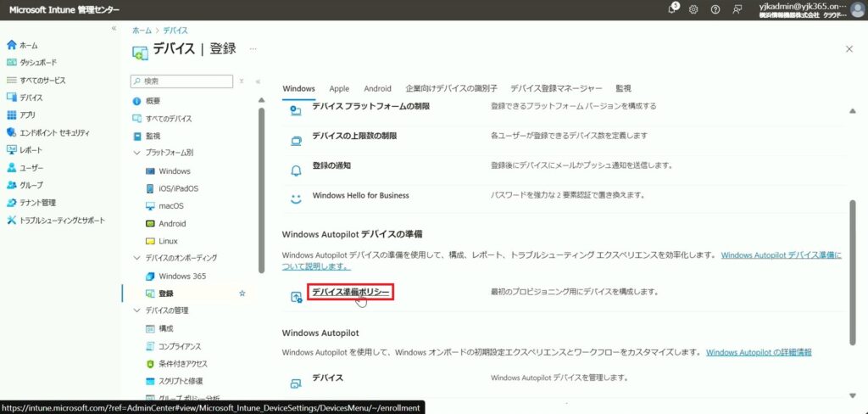Click the 登録の通知 bell icon
The width and height of the screenshot is (868, 414).
click(296, 171)
